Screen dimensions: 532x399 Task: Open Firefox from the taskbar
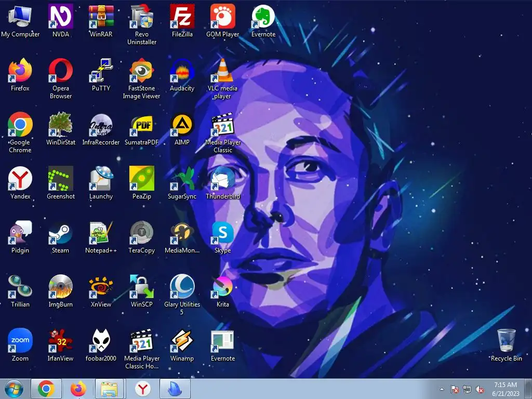pos(78,389)
